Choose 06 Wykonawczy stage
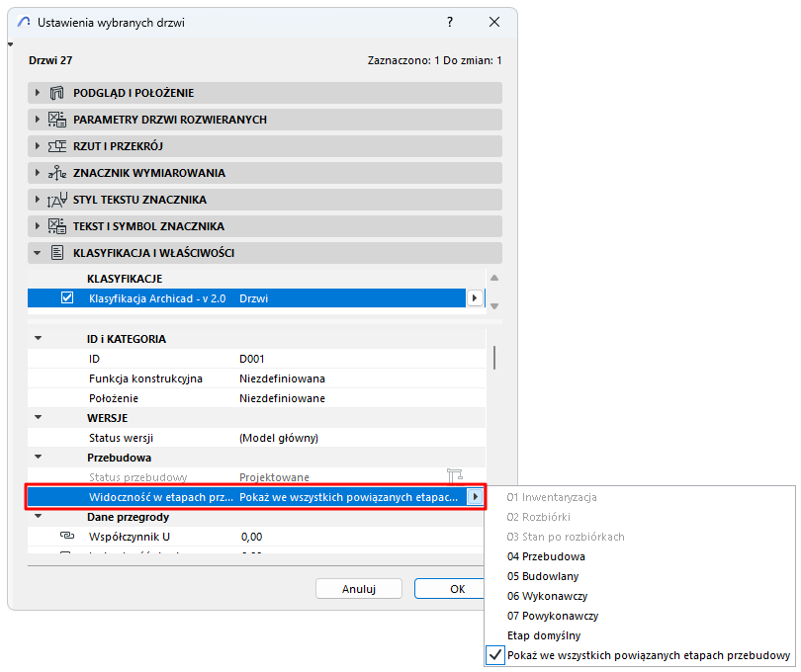This screenshot has height=672, width=801. [x=547, y=597]
